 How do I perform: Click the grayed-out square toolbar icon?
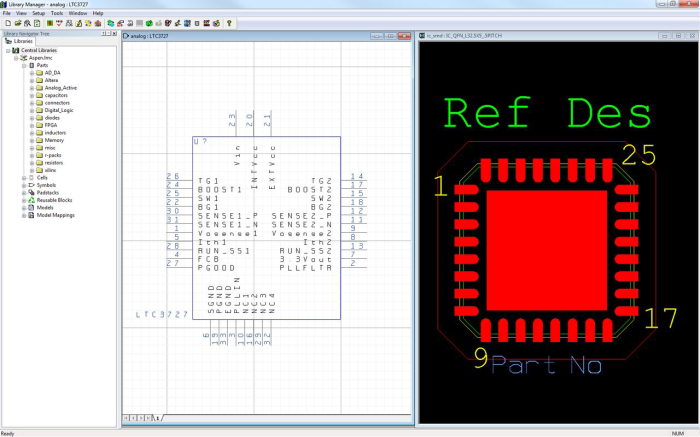(x=139, y=23)
